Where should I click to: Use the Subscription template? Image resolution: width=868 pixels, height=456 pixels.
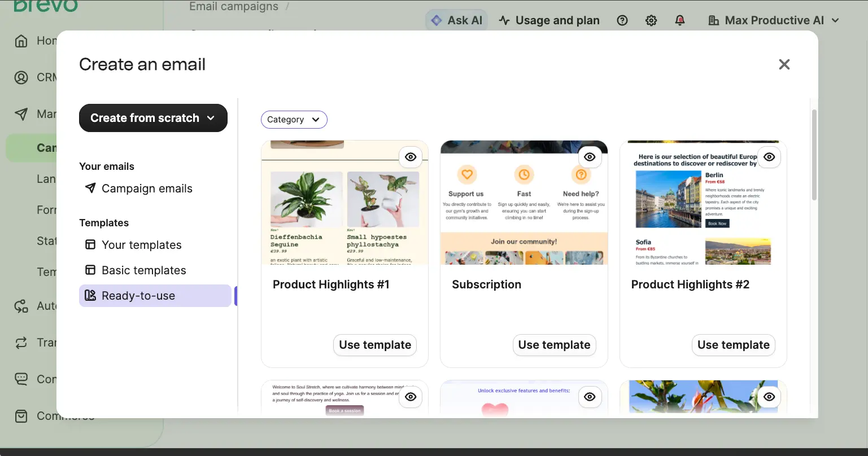554,344
